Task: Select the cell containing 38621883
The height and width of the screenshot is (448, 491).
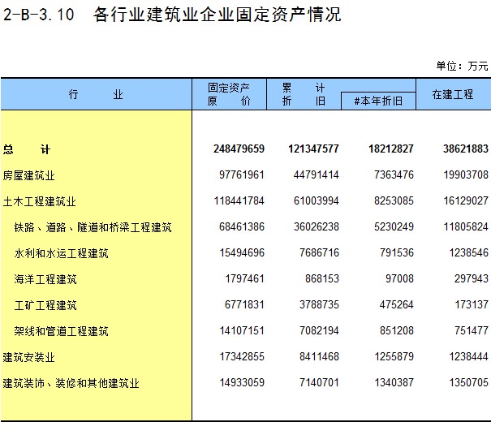Action: point(463,149)
